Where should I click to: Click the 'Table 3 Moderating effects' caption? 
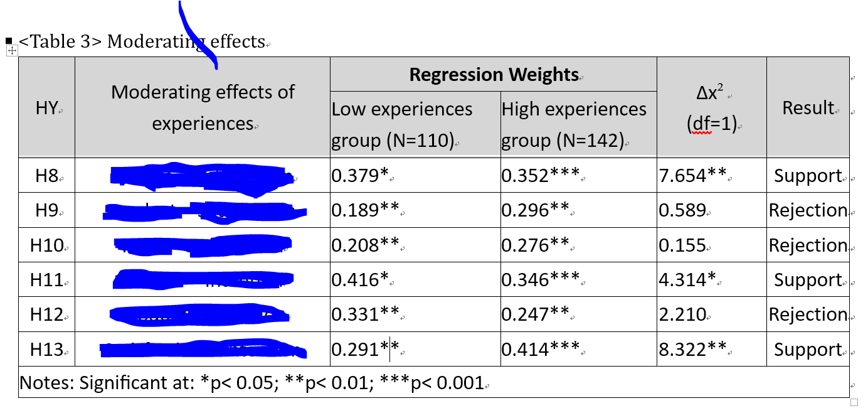click(x=142, y=41)
